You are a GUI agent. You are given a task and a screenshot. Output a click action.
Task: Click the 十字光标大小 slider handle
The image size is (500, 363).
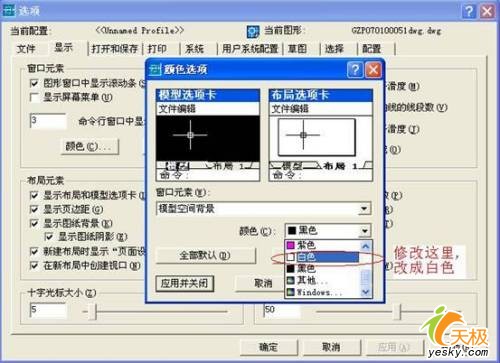[94, 312]
